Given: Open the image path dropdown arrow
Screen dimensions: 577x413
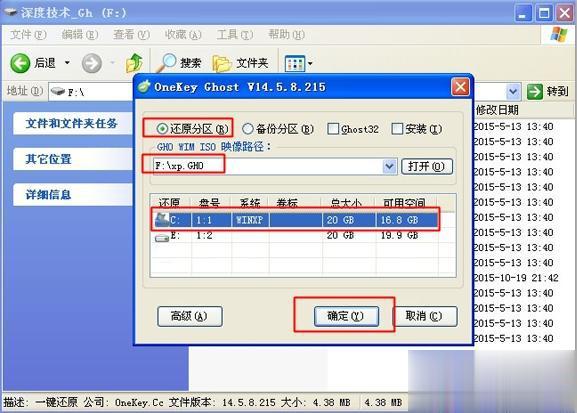Looking at the screenshot, I should pos(389,166).
